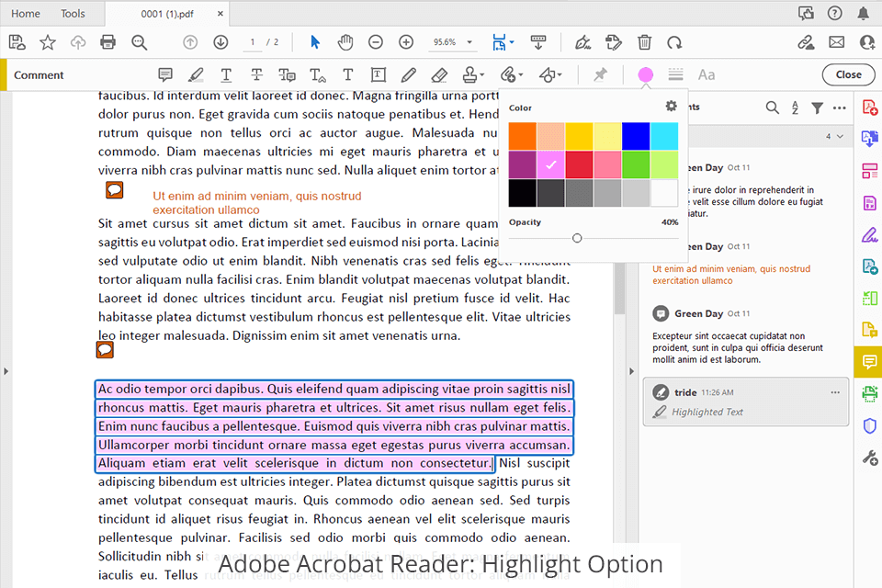Pick the blue color swatch
The height and width of the screenshot is (588, 882).
636,136
